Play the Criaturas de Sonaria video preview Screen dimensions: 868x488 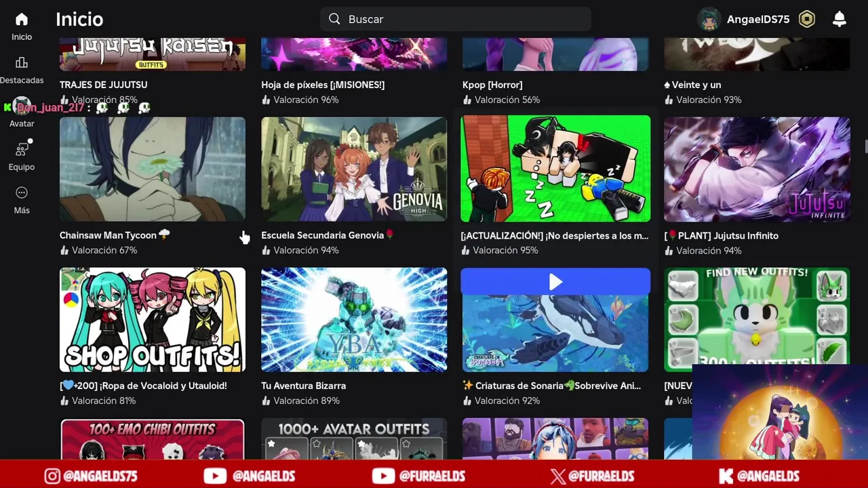pos(555,282)
